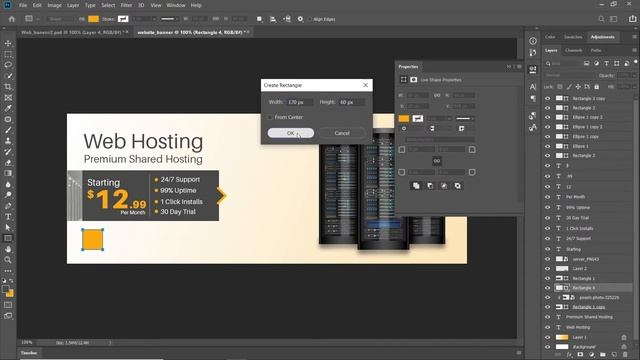Viewport: 640px width, 360px height.
Task: Select the Clone Stamp tool
Action: 8,141
